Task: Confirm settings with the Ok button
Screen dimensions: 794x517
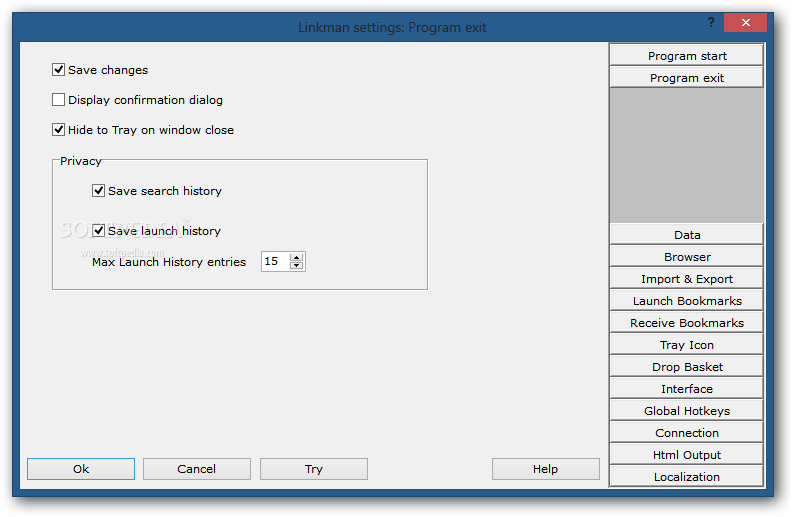Action: [81, 469]
